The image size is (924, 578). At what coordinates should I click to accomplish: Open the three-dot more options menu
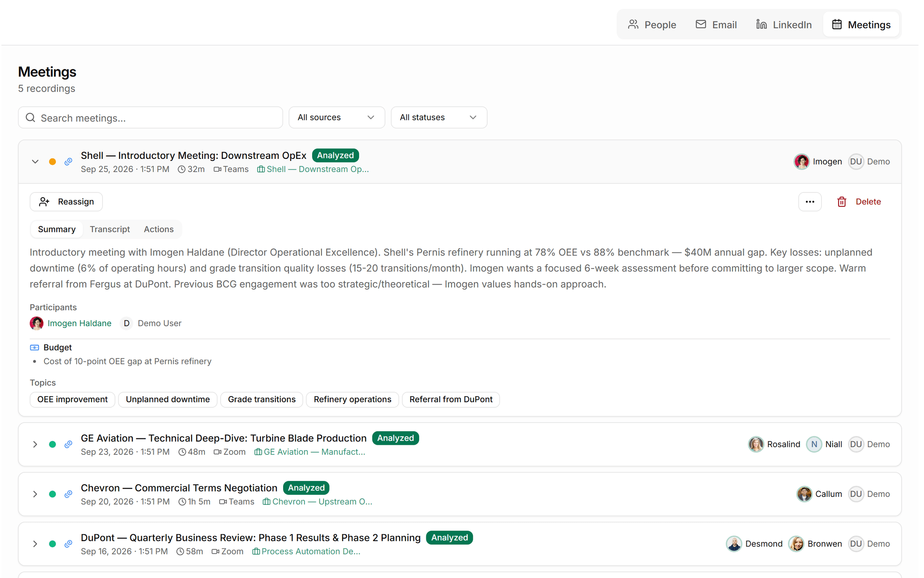coord(810,202)
